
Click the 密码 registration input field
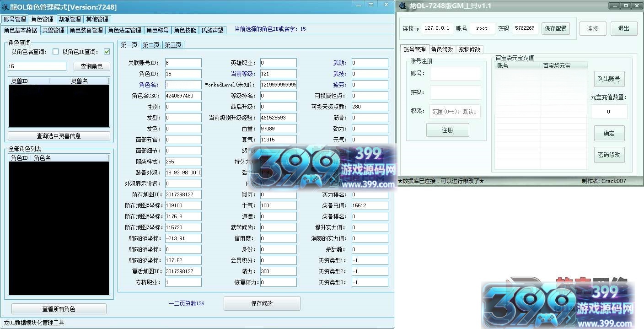coord(455,92)
